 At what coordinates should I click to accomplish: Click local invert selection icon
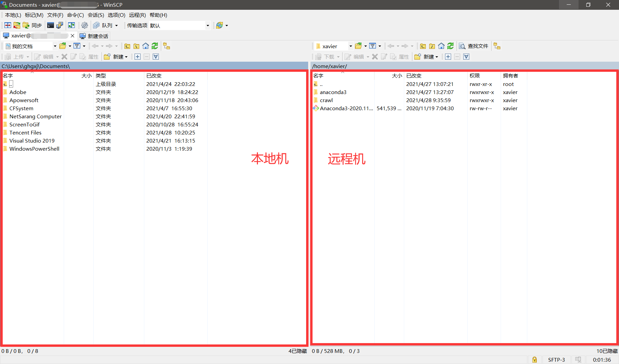pyautogui.click(x=156, y=57)
